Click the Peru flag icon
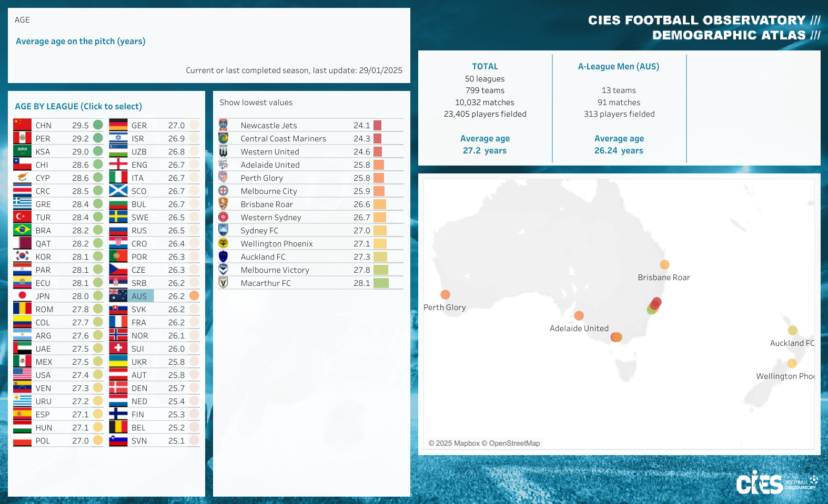 coord(22,138)
